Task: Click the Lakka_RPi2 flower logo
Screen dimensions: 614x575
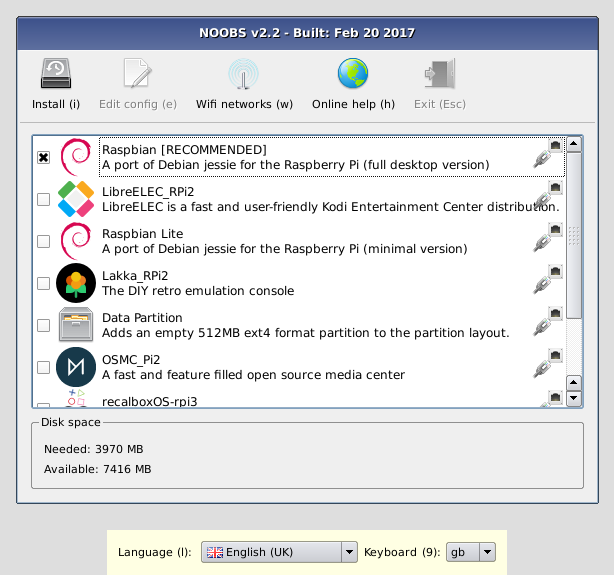Action: 76,283
